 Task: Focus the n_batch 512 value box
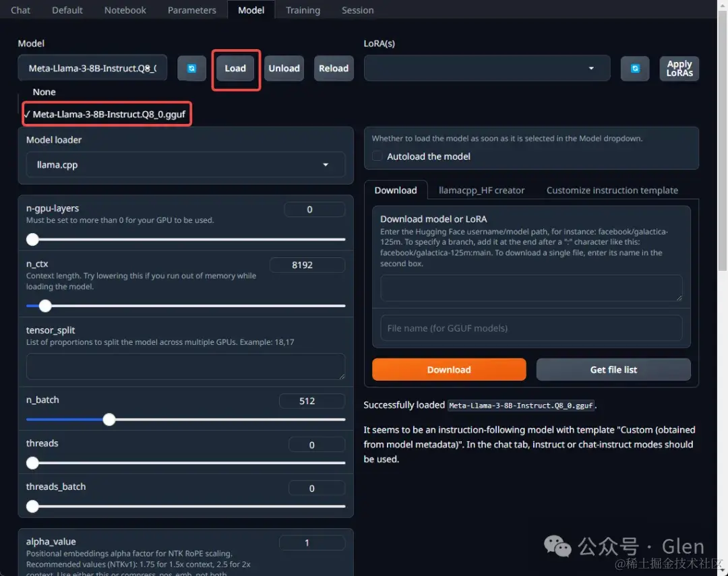pyautogui.click(x=312, y=401)
